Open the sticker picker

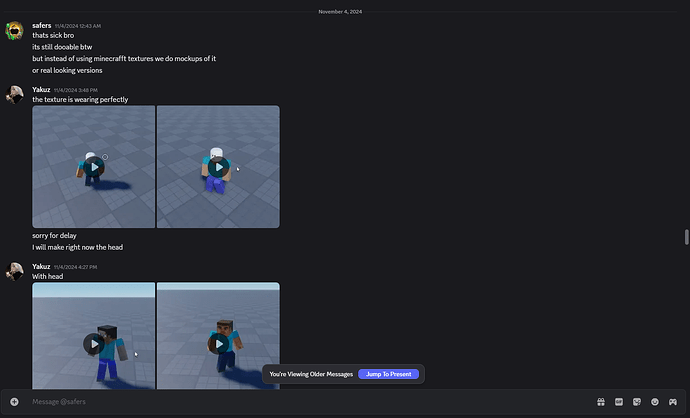[637, 402]
